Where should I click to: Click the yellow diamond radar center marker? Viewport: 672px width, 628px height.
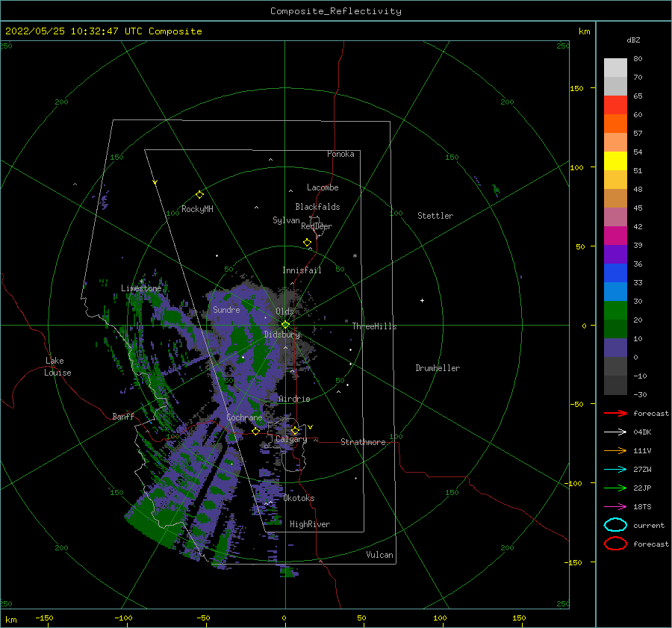click(x=285, y=325)
